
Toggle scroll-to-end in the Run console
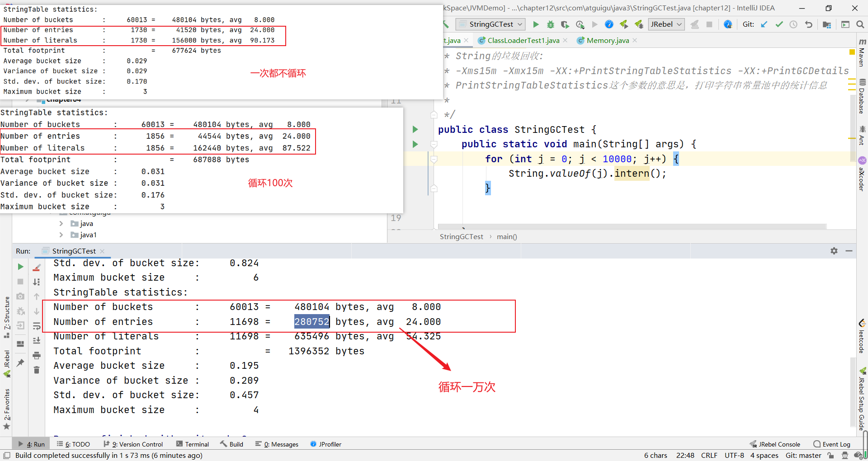tap(37, 340)
